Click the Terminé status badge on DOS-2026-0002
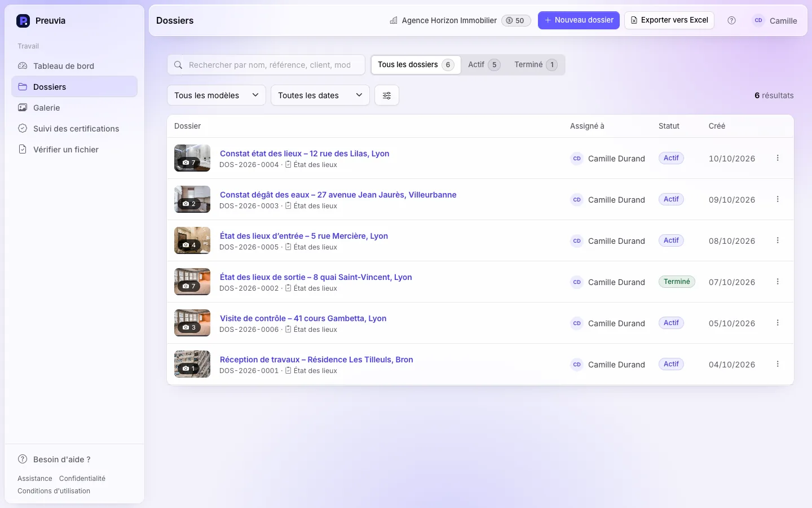Screen dimensions: 812x508 [677, 282]
